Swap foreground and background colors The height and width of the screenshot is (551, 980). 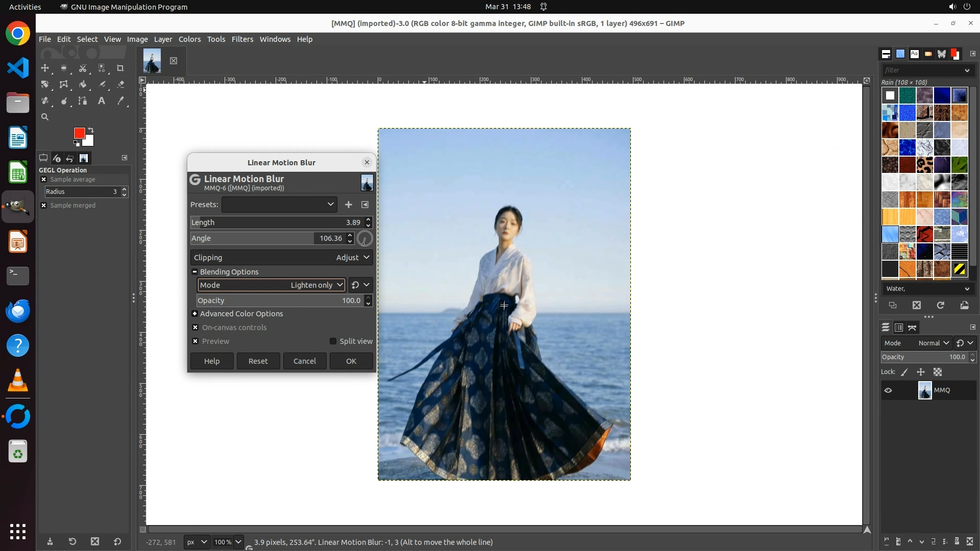point(91,130)
